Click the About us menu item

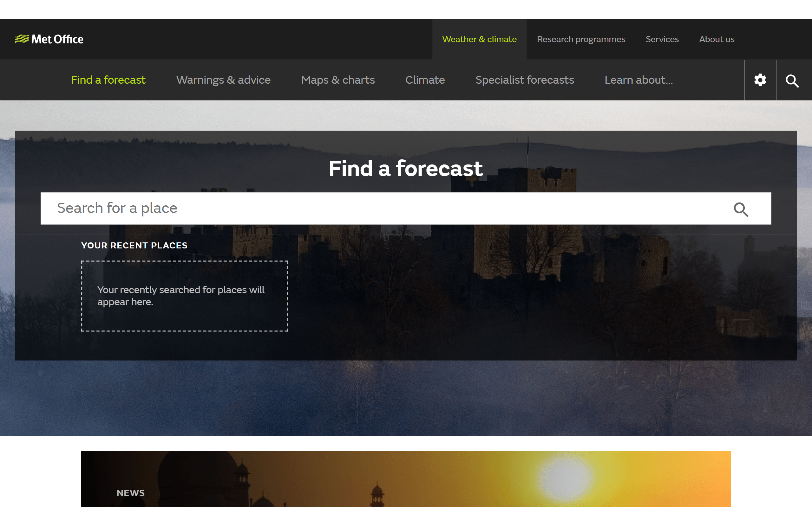coord(716,39)
